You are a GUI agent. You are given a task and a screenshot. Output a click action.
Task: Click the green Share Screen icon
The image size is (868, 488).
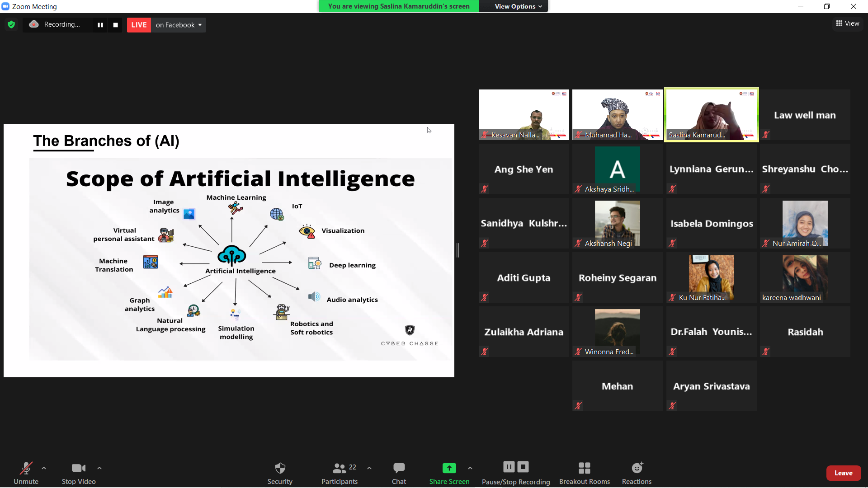pyautogui.click(x=449, y=468)
